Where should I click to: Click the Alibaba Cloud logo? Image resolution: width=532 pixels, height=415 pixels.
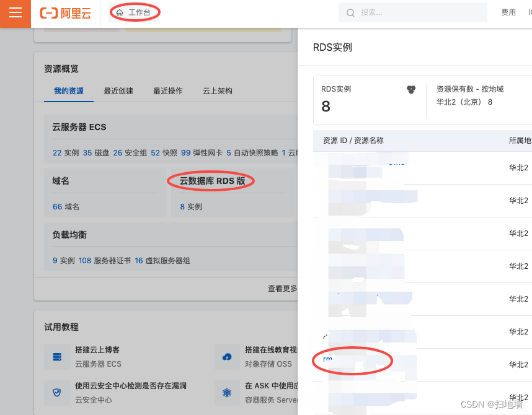66,13
